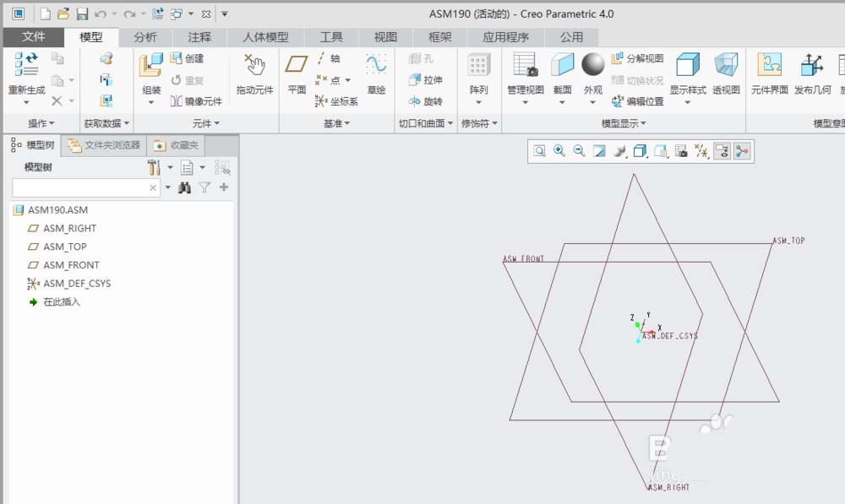Click the Extrude (拉伸) tool

[x=426, y=79]
